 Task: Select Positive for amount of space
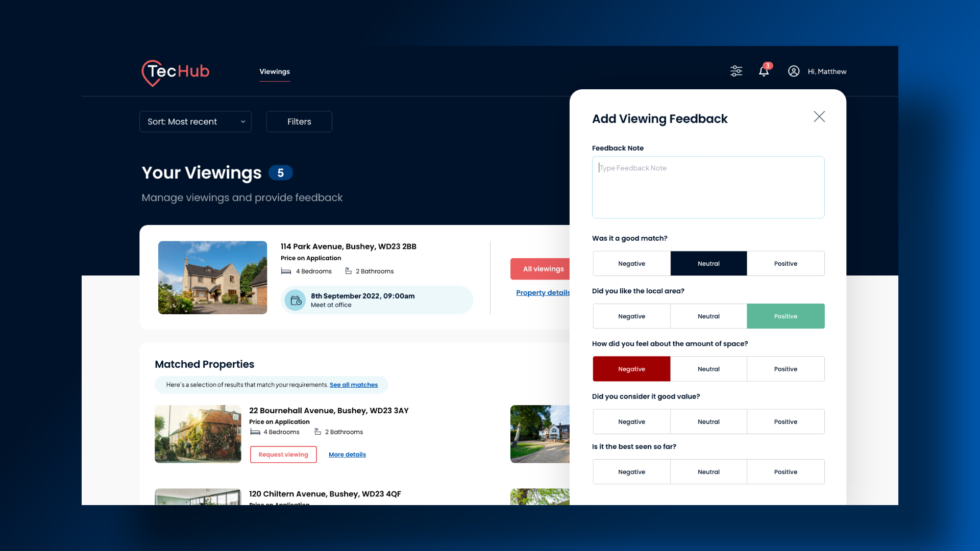click(786, 369)
